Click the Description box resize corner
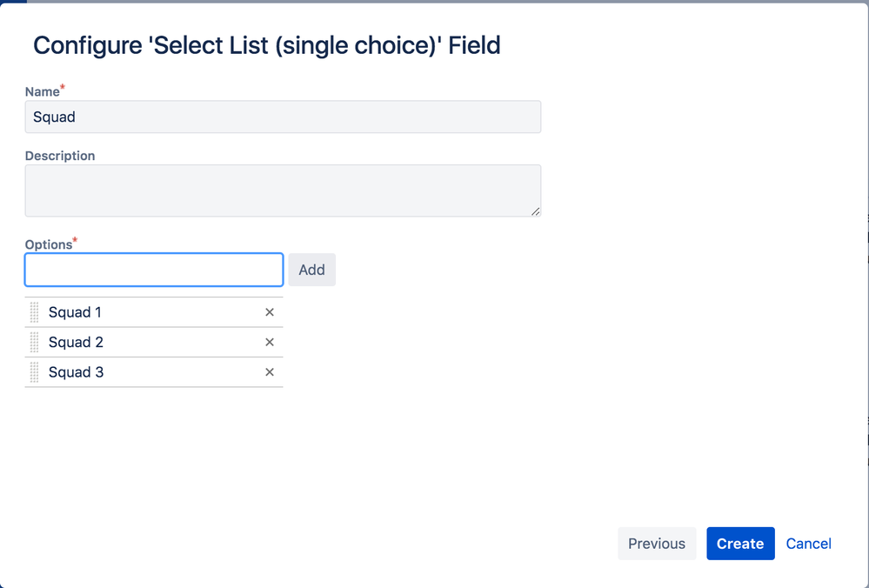 (x=535, y=210)
